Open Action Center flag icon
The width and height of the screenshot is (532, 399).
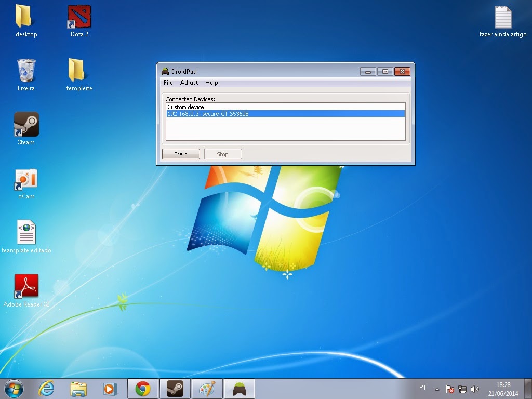(449, 389)
